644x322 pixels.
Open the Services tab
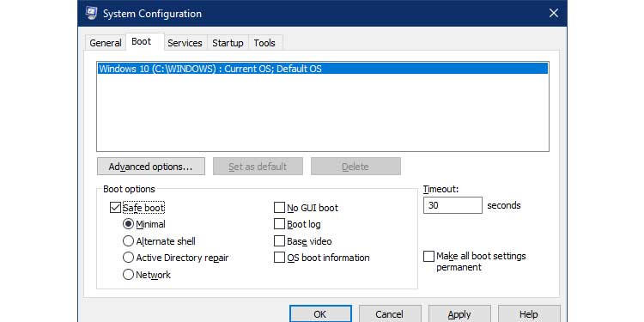(x=185, y=43)
